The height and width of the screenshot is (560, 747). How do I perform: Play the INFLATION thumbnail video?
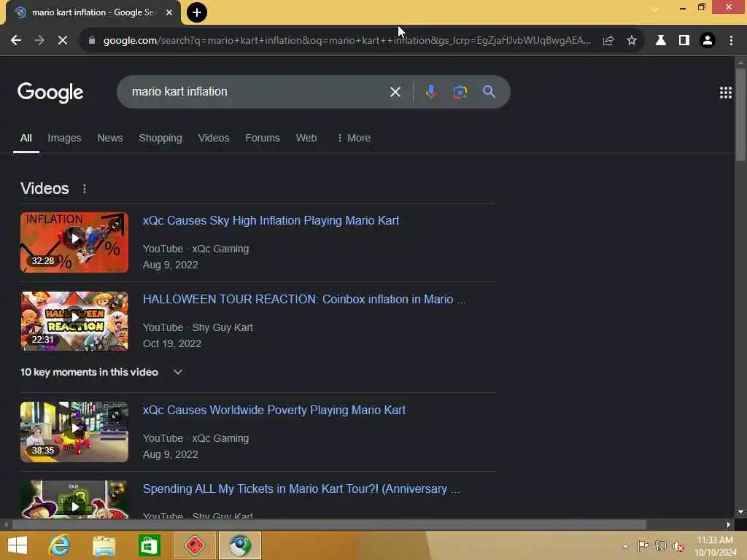(x=74, y=242)
